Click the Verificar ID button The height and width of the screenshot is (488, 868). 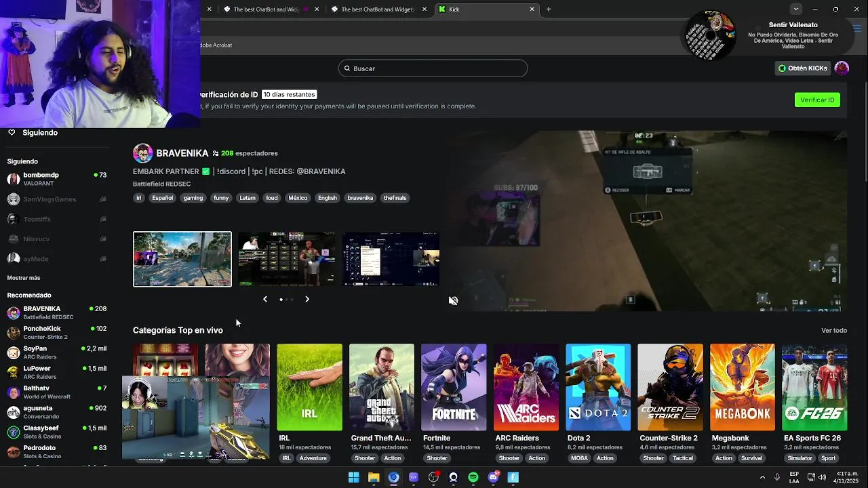pyautogui.click(x=817, y=100)
